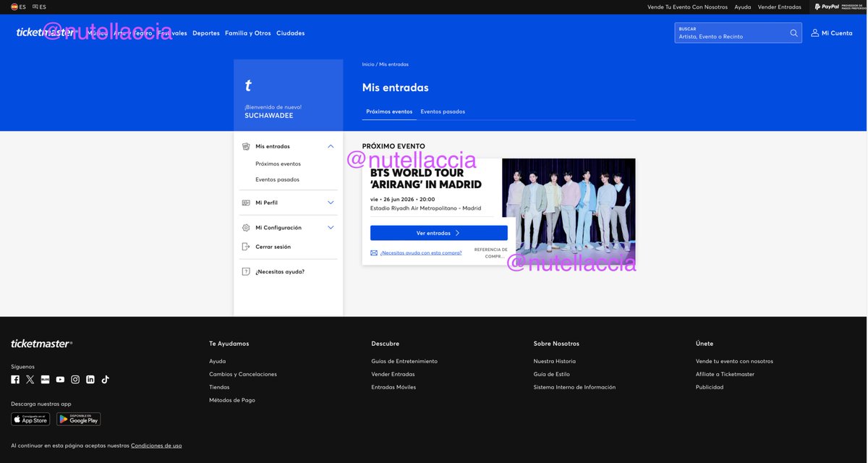Open the X (Twitter) icon in footer
Viewport: 868px width, 463px height.
point(30,379)
